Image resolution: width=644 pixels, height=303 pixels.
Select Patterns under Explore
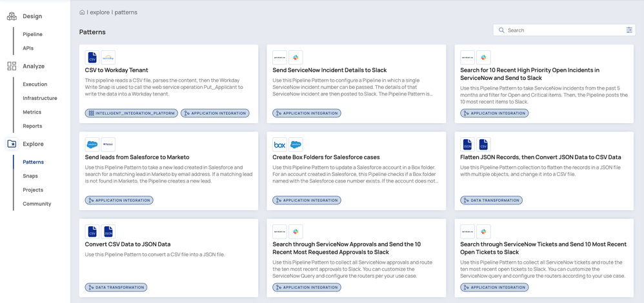[34, 162]
